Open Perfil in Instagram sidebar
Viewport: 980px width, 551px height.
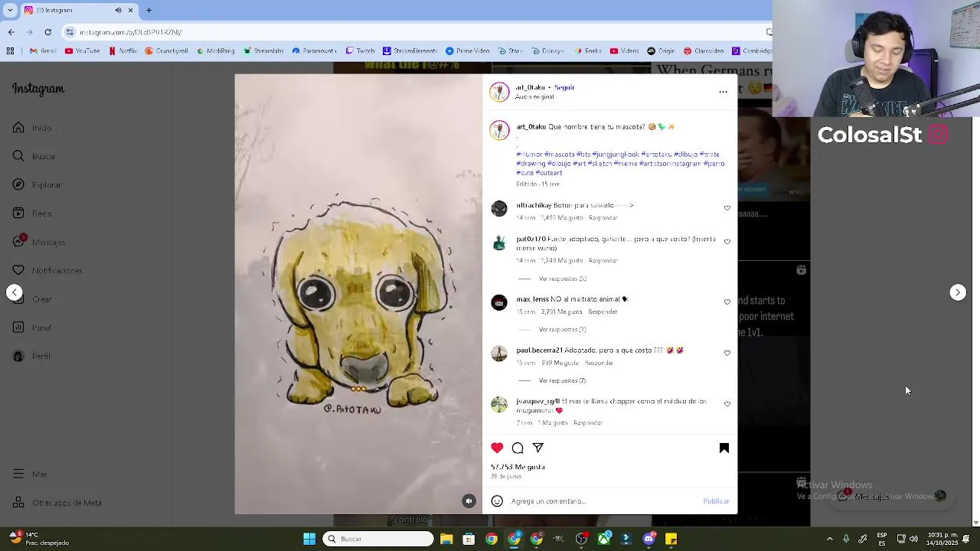(32, 356)
